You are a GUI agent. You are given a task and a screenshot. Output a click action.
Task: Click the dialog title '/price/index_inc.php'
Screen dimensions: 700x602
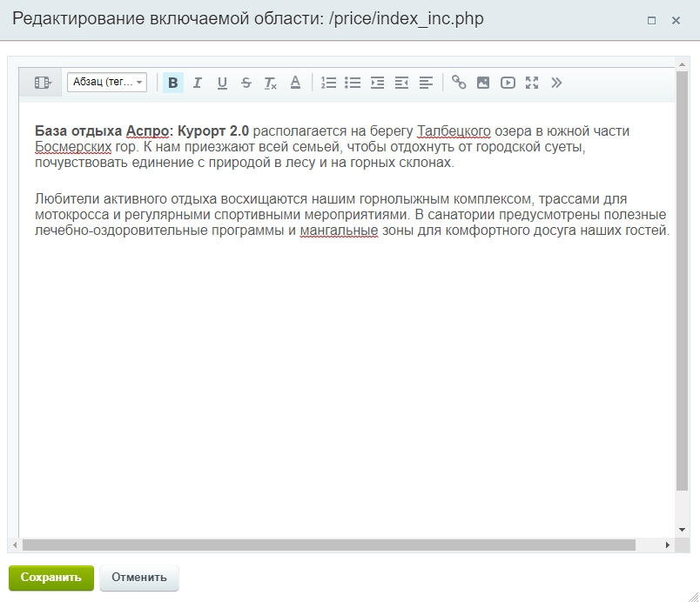[407, 19]
